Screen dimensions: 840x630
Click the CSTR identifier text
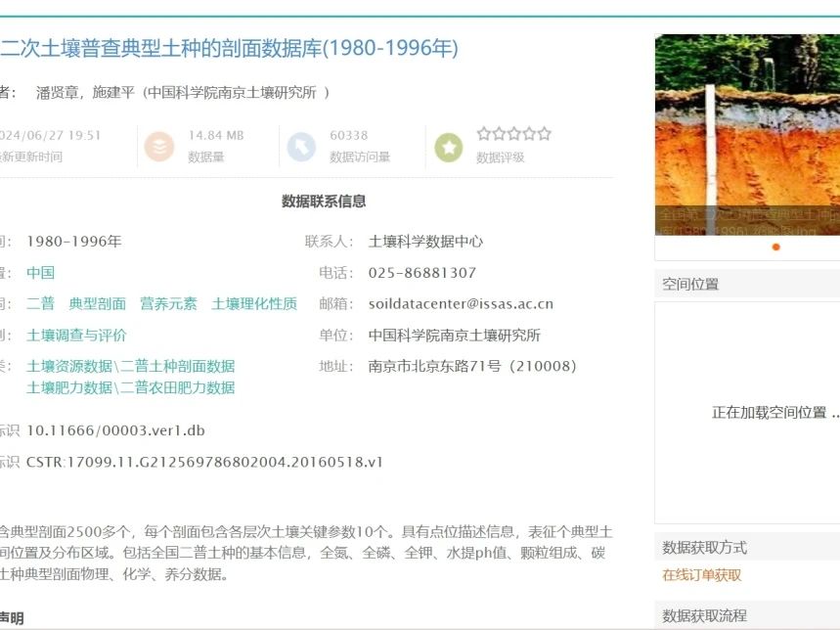click(x=204, y=462)
